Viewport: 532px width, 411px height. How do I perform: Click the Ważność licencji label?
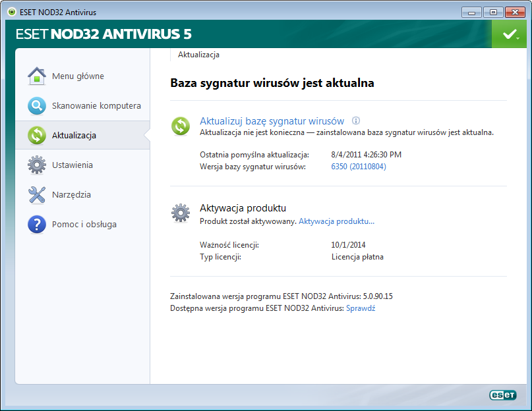(229, 245)
